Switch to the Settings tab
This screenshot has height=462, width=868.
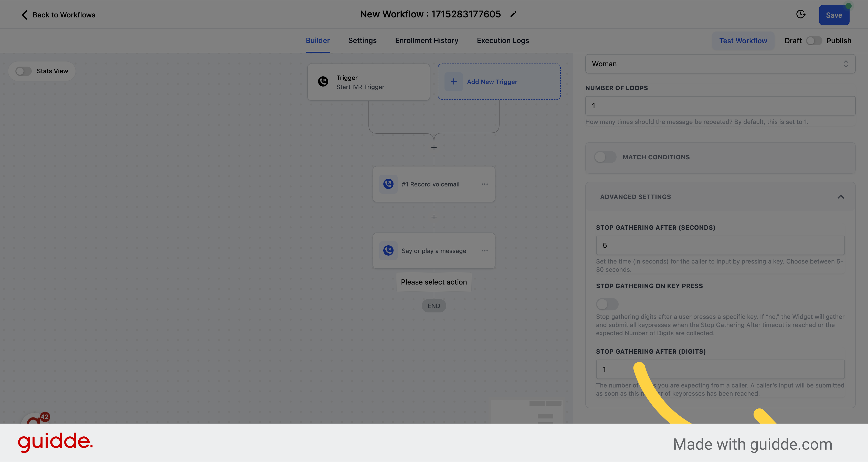pos(362,40)
